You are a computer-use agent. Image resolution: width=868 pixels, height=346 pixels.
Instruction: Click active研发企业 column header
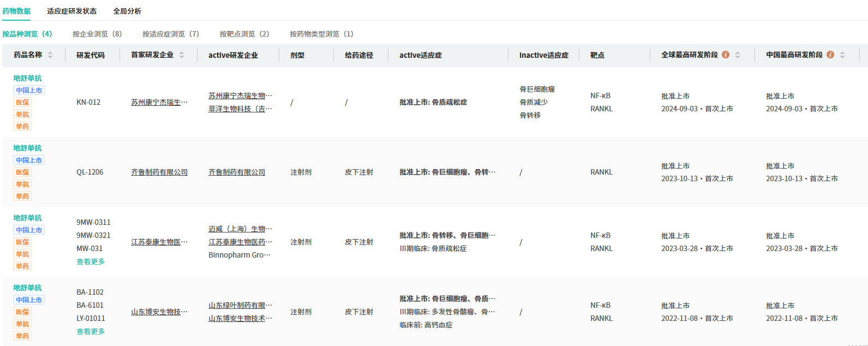pyautogui.click(x=233, y=55)
